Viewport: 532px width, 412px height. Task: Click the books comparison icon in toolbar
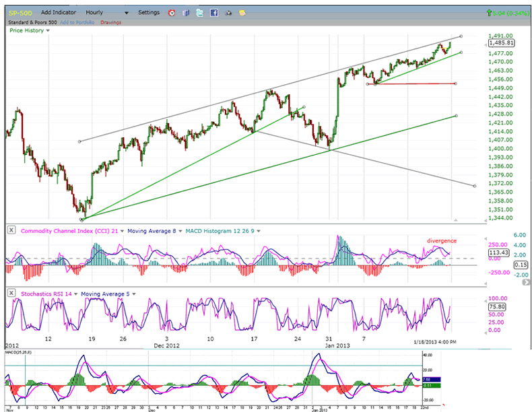tap(186, 13)
